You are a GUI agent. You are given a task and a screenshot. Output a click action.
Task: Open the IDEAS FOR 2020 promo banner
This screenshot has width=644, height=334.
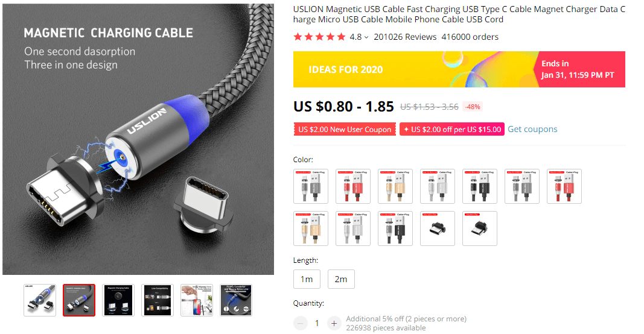[415, 69]
